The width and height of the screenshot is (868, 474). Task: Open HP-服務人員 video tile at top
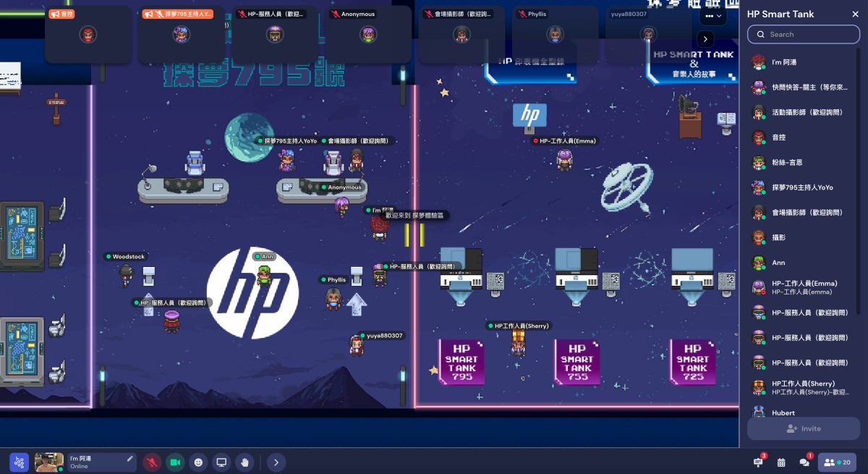point(275,34)
